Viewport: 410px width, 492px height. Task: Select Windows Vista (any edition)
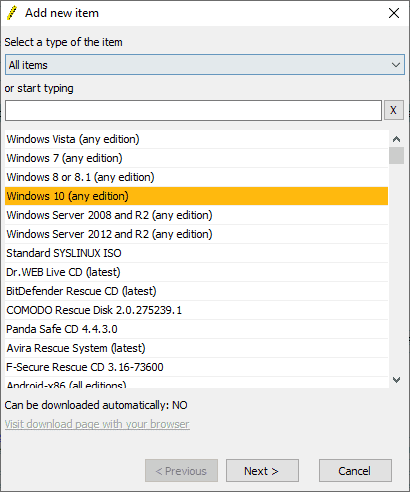pyautogui.click(x=196, y=139)
